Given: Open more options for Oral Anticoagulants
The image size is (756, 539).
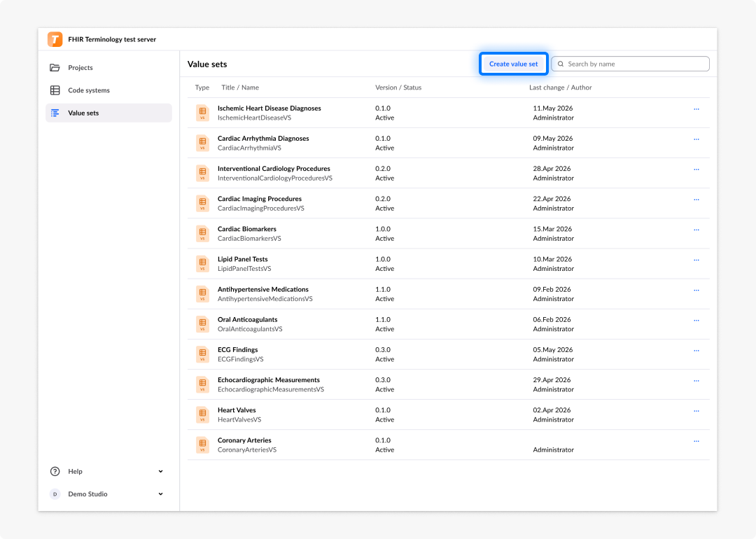Looking at the screenshot, I should 696,321.
